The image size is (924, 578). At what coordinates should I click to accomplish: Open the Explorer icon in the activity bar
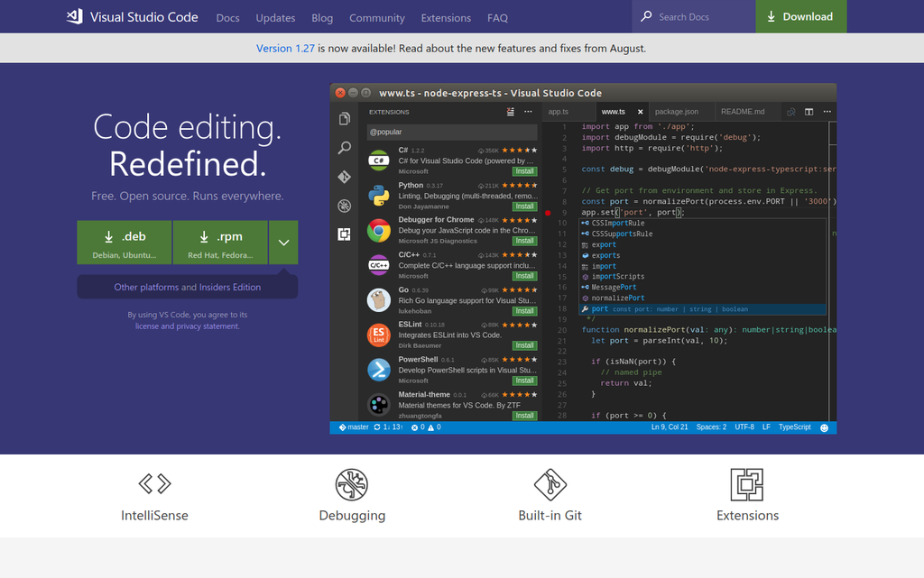(x=344, y=117)
